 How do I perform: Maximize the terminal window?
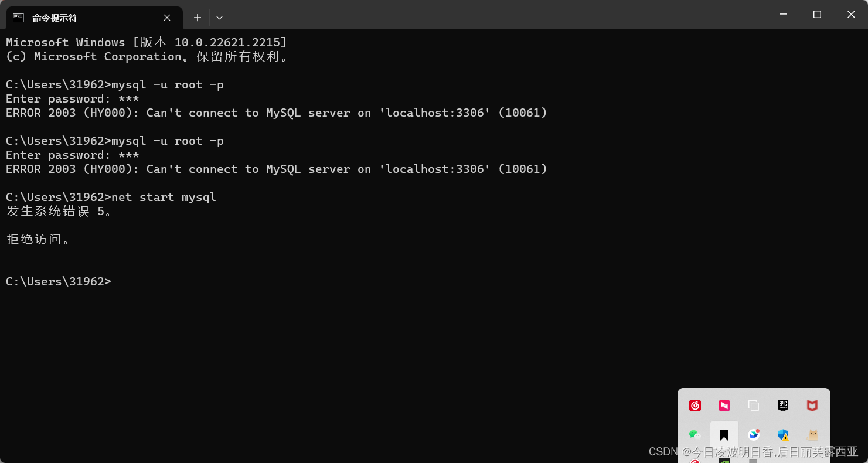click(x=817, y=14)
